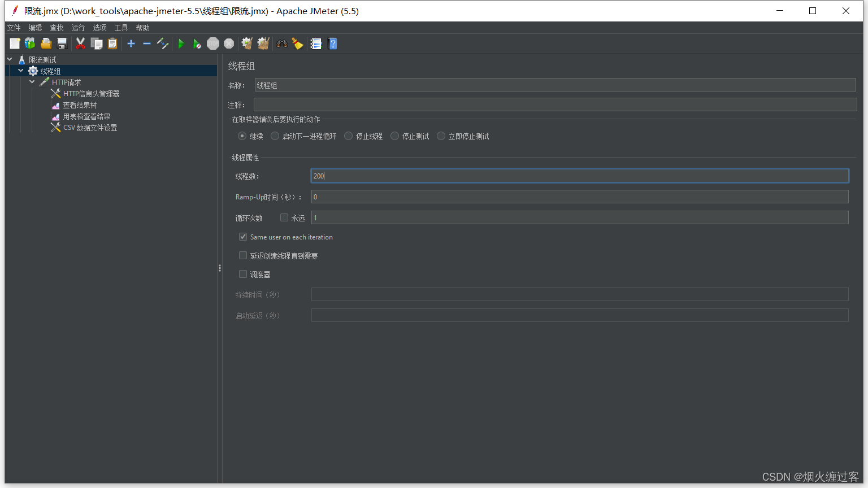
Task: Collapse the 线程组 tree node
Action: pos(21,71)
